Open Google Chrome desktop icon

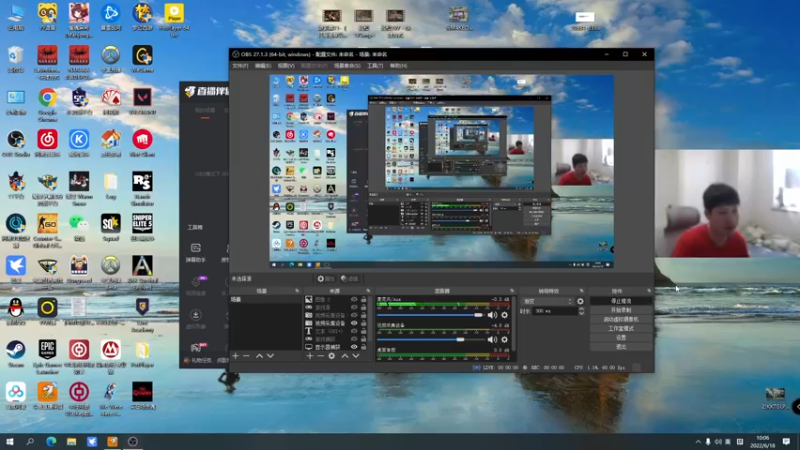(47, 97)
